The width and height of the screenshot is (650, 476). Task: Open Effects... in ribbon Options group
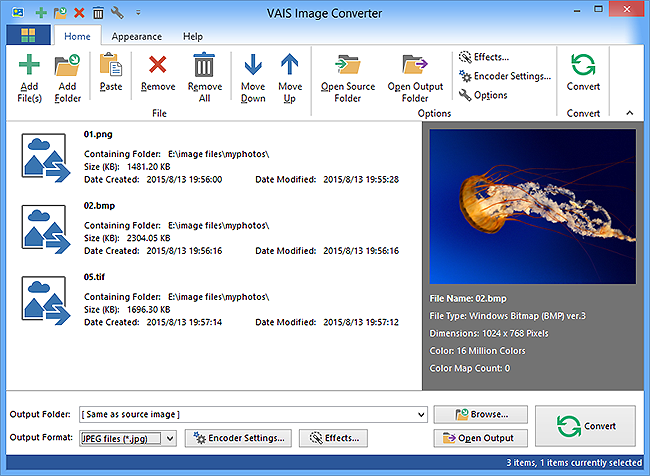click(484, 57)
